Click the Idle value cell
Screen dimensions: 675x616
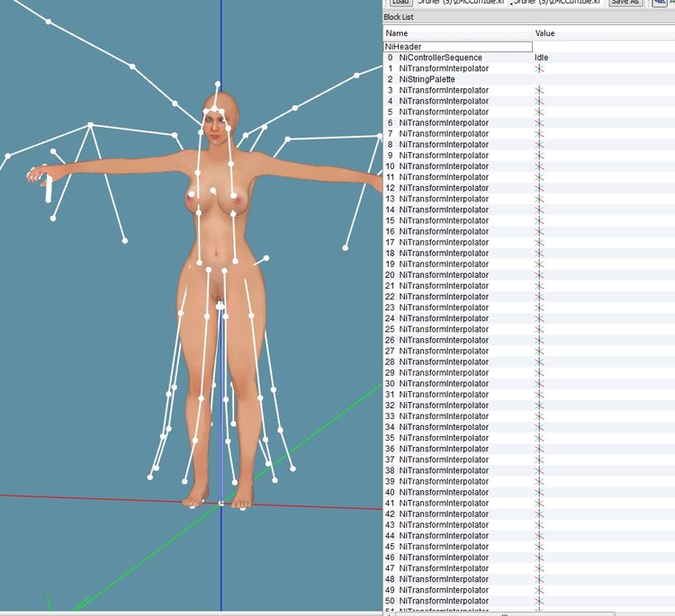pos(541,58)
